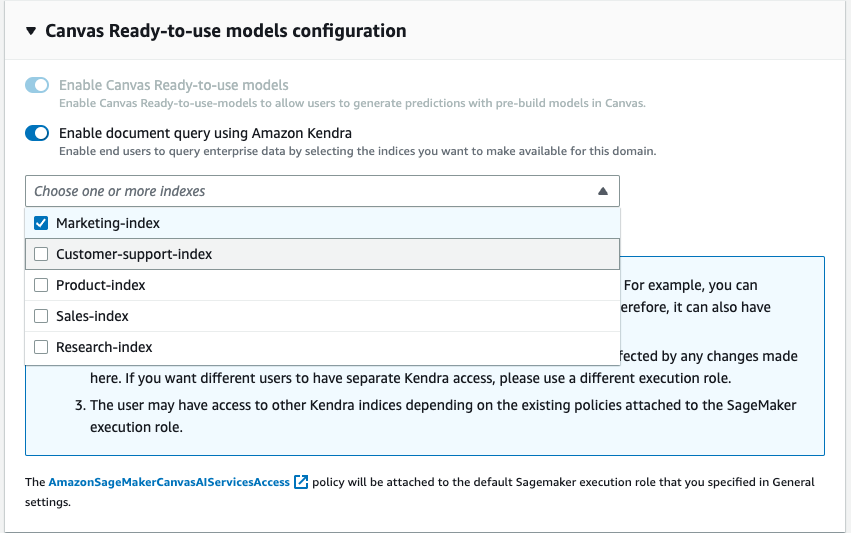Image resolution: width=851 pixels, height=533 pixels.
Task: Select the Marketing-index option label
Action: pos(108,223)
